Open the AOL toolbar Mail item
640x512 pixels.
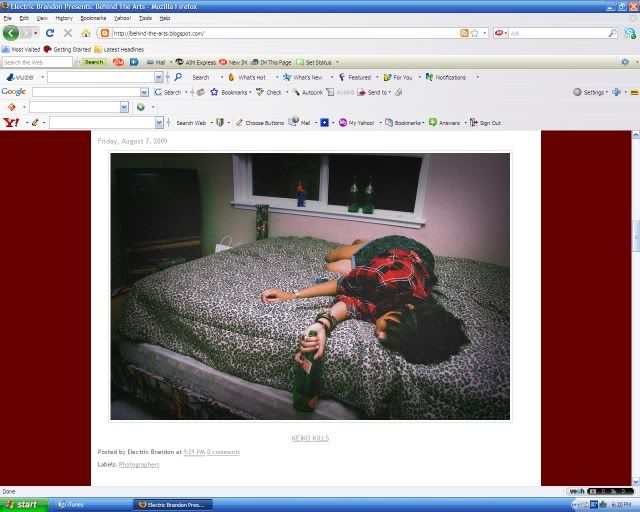tap(156, 62)
